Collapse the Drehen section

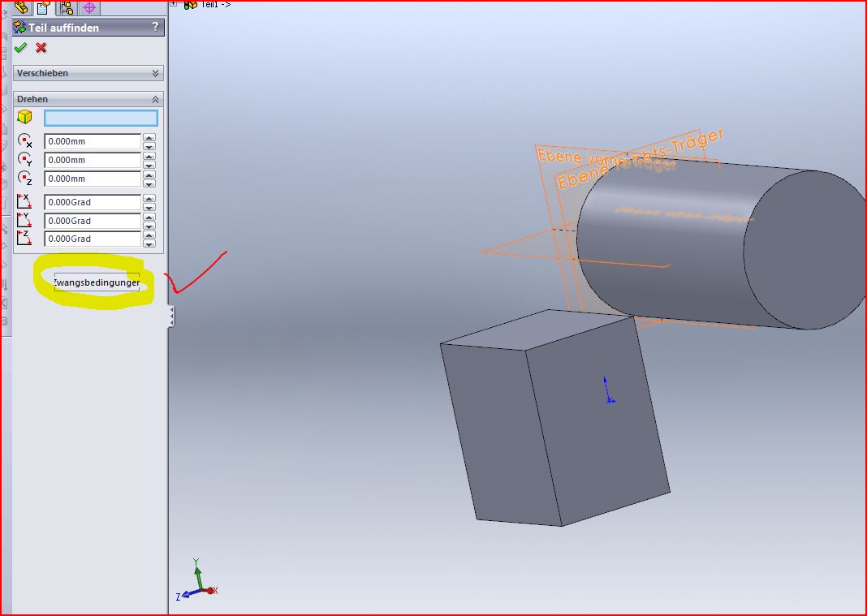click(88, 99)
